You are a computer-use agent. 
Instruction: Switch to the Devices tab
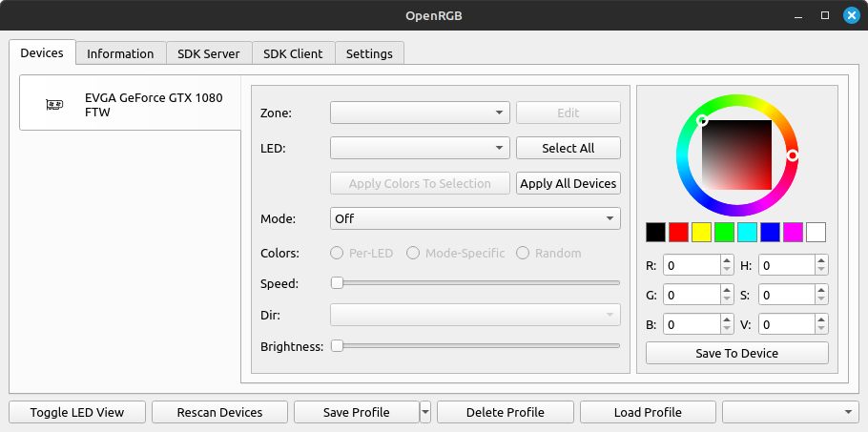(42, 53)
